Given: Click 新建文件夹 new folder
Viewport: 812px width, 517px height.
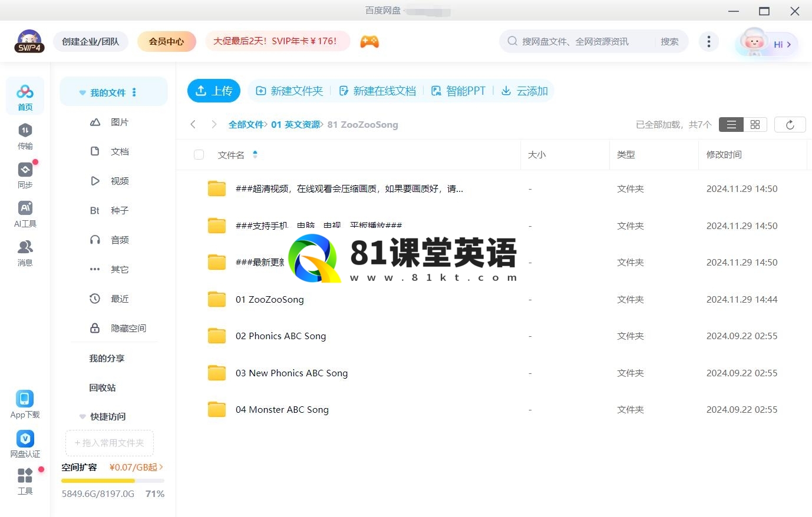Looking at the screenshot, I should click(x=289, y=91).
